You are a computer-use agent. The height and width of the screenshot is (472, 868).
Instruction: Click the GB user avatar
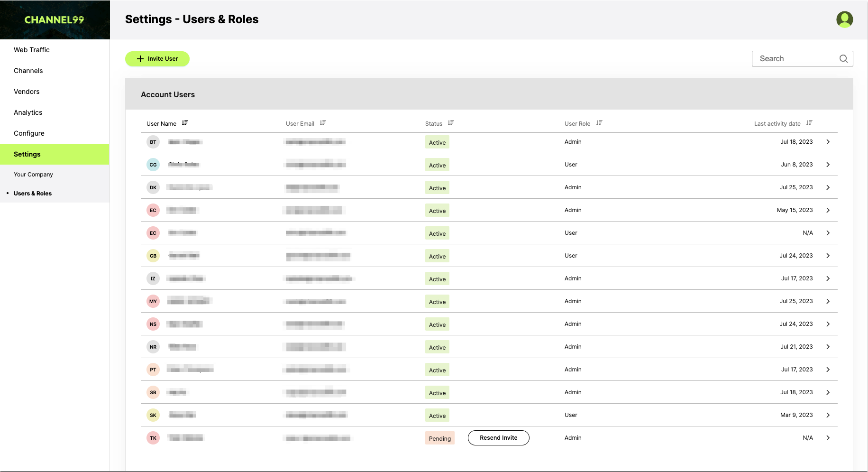click(153, 256)
